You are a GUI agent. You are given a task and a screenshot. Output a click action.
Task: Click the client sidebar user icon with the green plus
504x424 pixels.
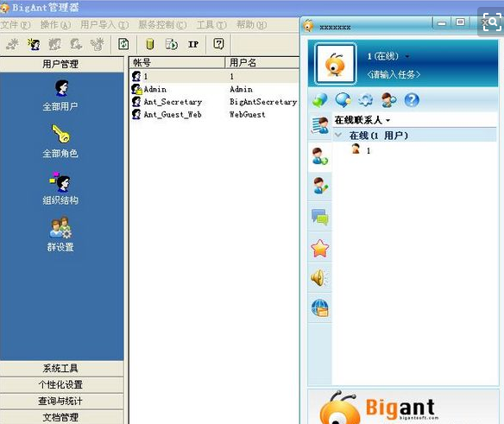(x=320, y=156)
